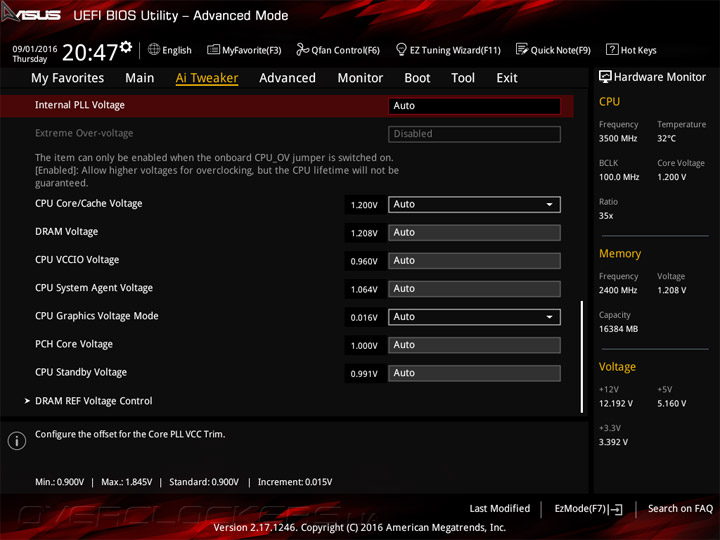Viewport: 720px width, 540px height.
Task: Select the Ai Tweaker tab
Action: click(x=207, y=78)
